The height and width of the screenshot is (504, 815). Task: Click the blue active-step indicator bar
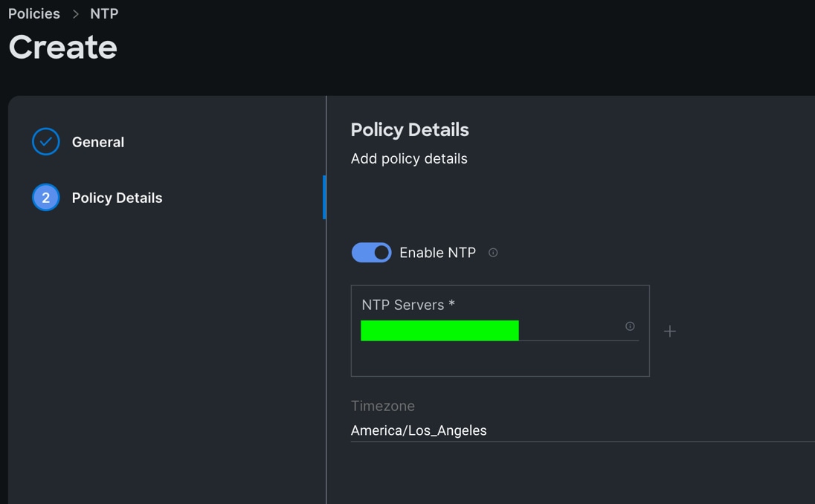326,197
